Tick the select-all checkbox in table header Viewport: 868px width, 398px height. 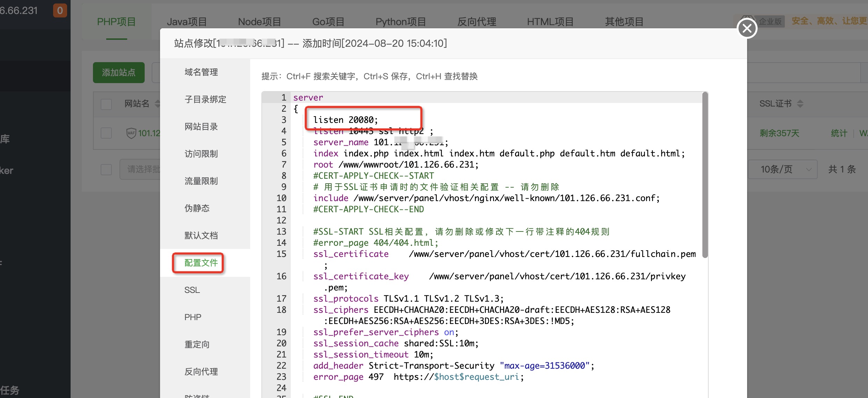tap(106, 104)
